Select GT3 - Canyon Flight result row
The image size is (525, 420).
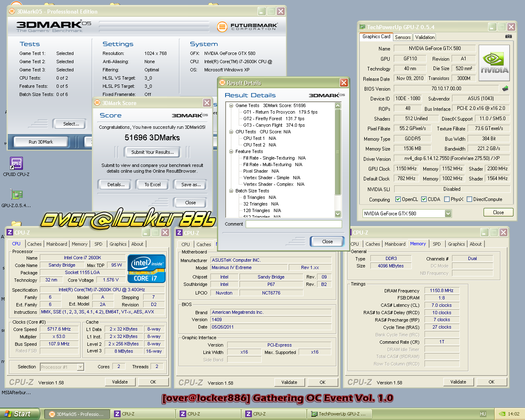pyautogui.click(x=274, y=125)
